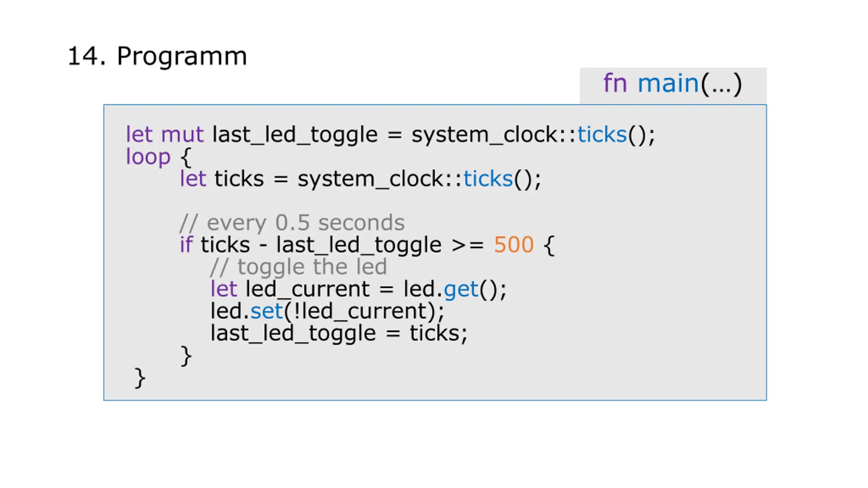868x488 pixels.
Task: Click the 'let mut' keywords on first line
Action: tap(164, 135)
